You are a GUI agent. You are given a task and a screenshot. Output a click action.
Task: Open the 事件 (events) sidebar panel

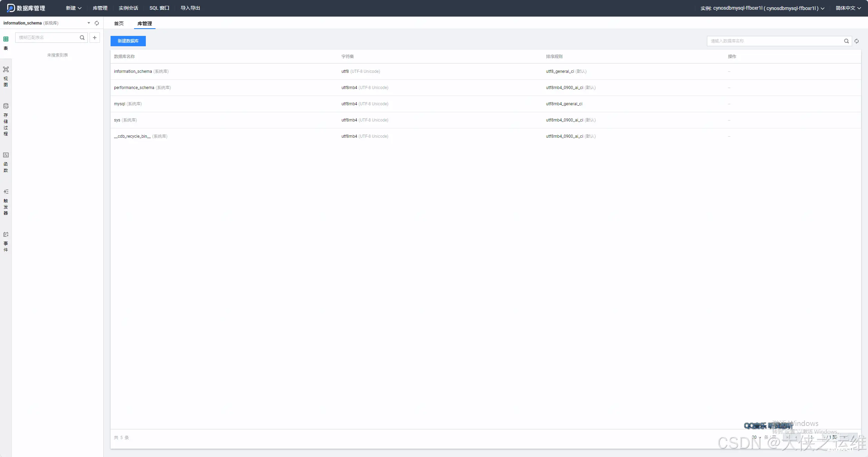click(x=6, y=242)
